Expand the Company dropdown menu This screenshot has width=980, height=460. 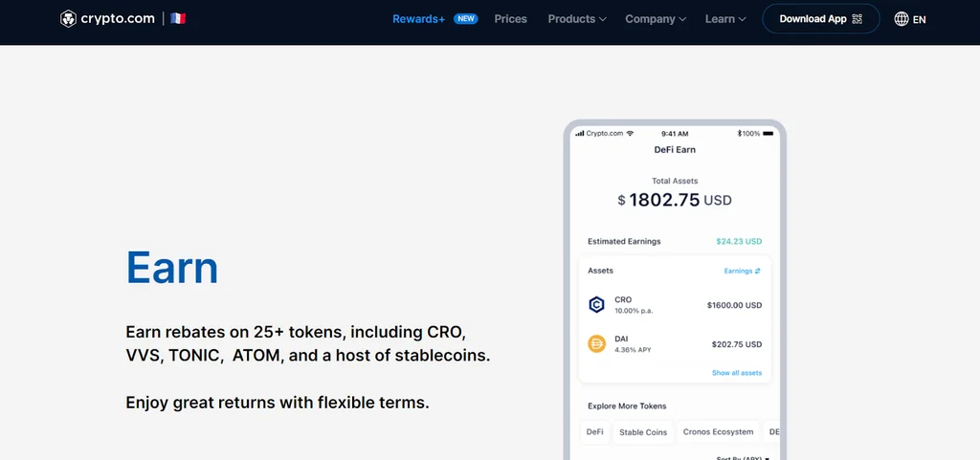point(656,19)
